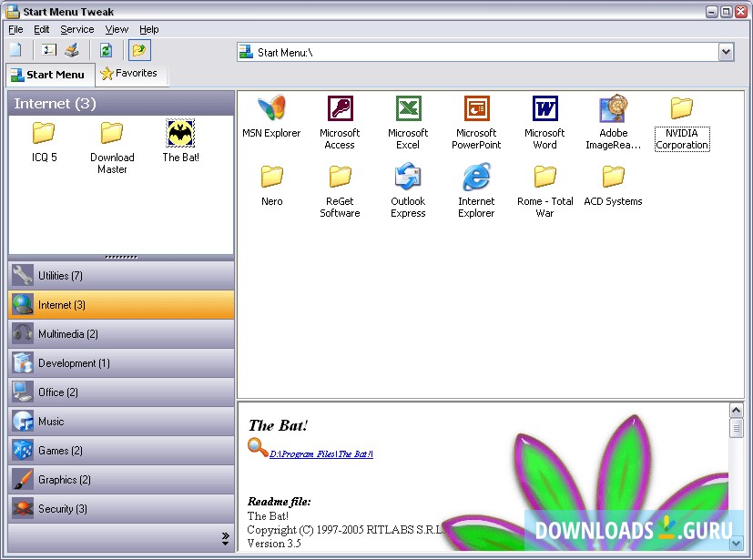The width and height of the screenshot is (753, 560).
Task: Select the MSN Explorer icon
Action: (x=271, y=107)
